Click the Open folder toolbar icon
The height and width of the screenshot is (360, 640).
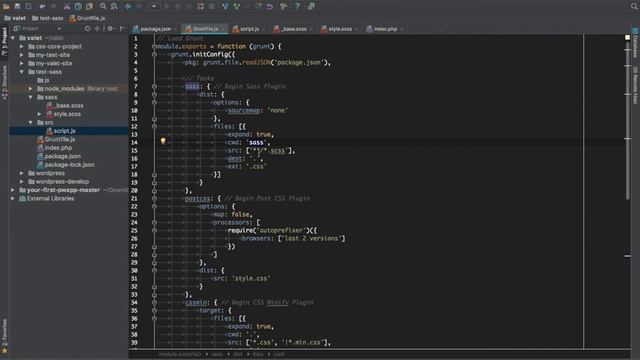pos(6,6)
